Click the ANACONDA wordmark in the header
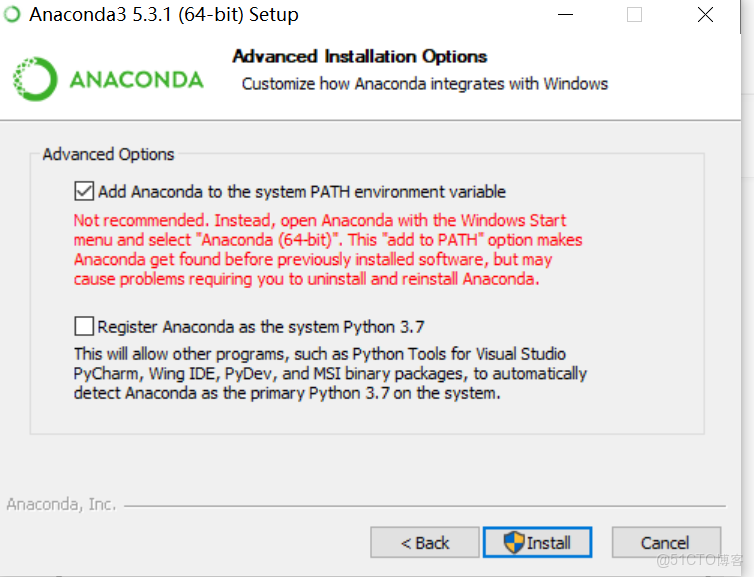The height and width of the screenshot is (577, 754). click(x=136, y=80)
